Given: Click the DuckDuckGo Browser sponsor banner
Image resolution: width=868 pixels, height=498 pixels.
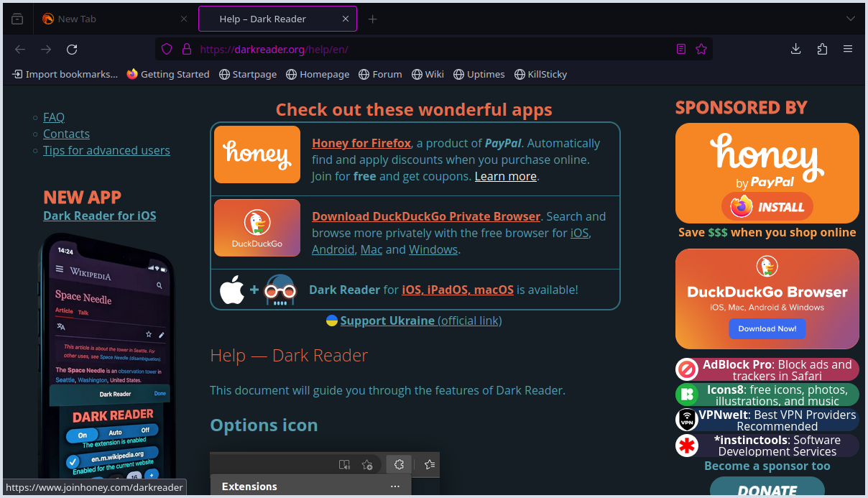Looking at the screenshot, I should pos(767,299).
